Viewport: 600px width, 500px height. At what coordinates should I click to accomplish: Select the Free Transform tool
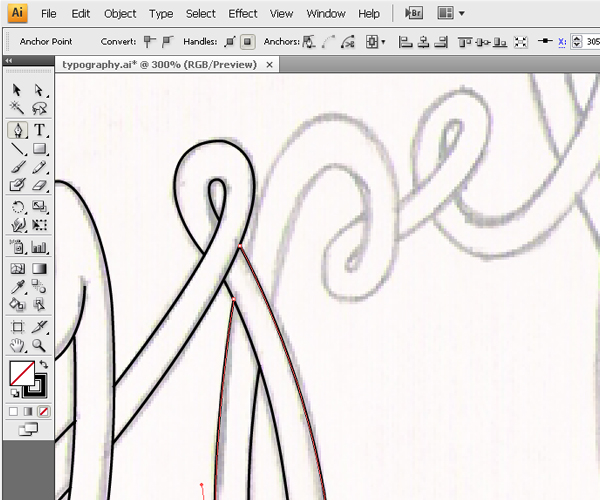click(39, 225)
